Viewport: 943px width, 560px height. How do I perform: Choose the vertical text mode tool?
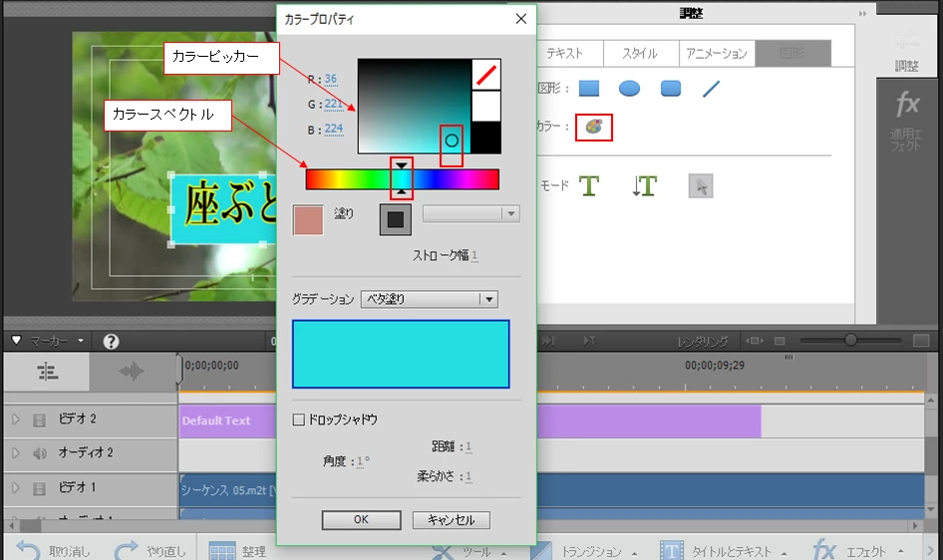point(644,186)
